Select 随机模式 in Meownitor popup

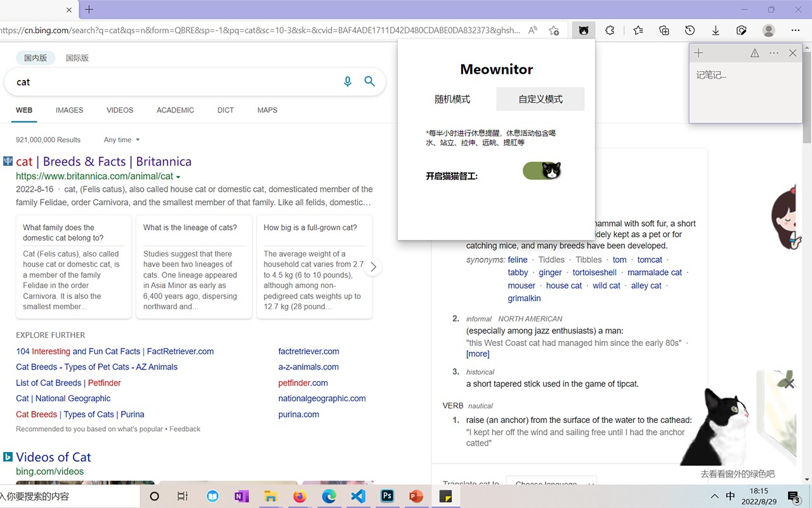click(452, 99)
